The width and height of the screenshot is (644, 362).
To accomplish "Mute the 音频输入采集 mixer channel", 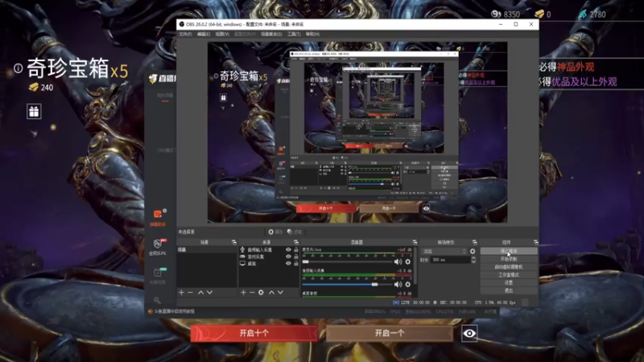I will (x=398, y=284).
